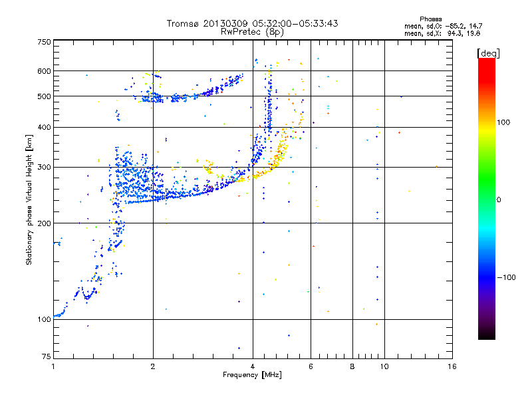Click the y-axis tick label '100'
Screen dimensions: 532x399
44,319
